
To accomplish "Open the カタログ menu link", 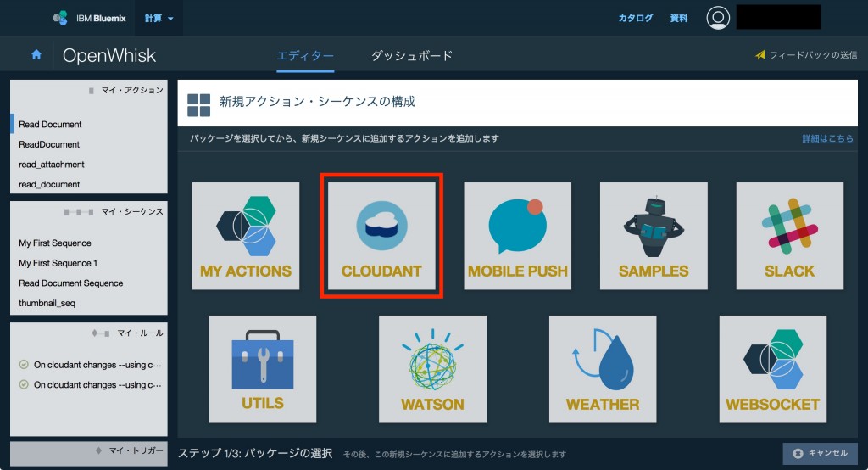I will point(636,19).
